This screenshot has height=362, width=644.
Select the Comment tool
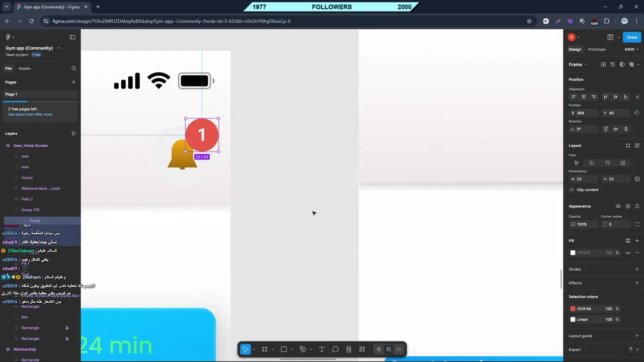(x=336, y=349)
